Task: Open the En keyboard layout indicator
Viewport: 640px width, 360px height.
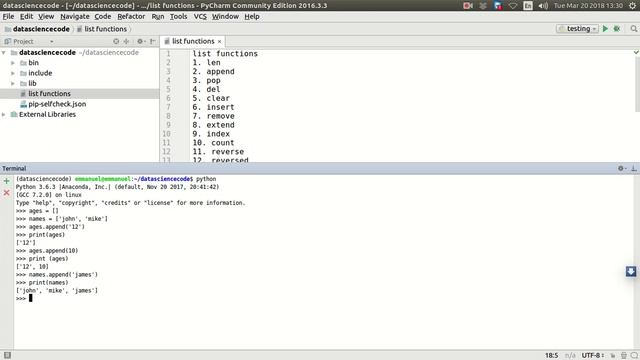Action: (x=528, y=6)
